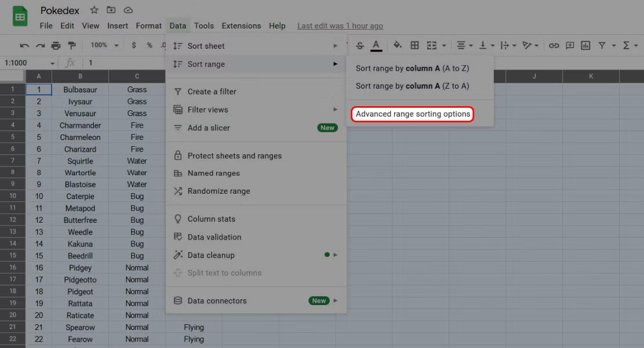This screenshot has width=644, height=348.
Task: Click the Data menu
Action: [178, 26]
